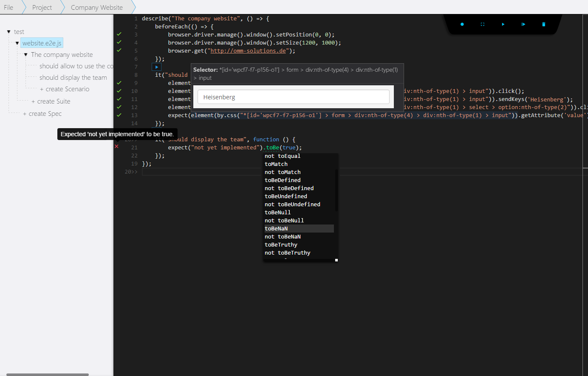Choose 'not toMatch' from autocomplete list
This screenshot has height=376, width=588.
283,172
